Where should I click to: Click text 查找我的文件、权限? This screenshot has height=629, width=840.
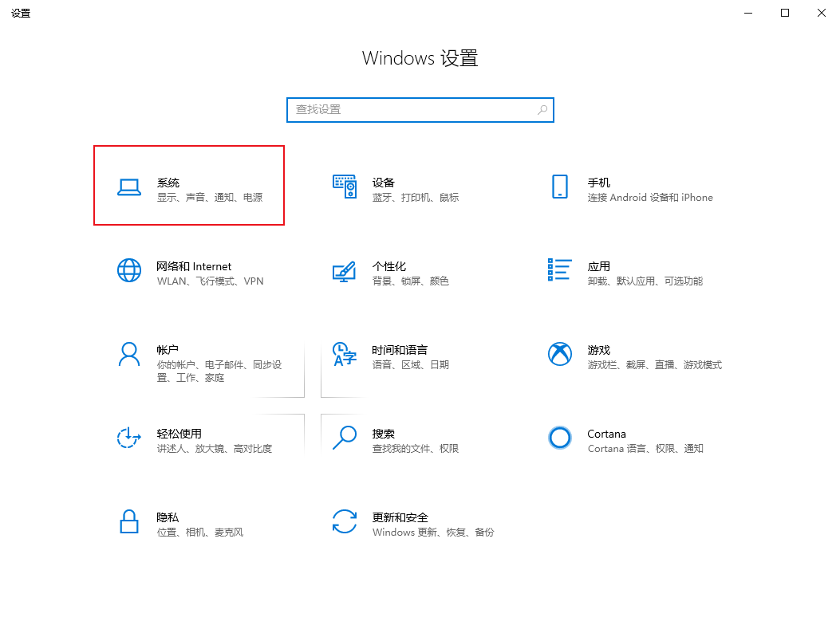pyautogui.click(x=416, y=449)
